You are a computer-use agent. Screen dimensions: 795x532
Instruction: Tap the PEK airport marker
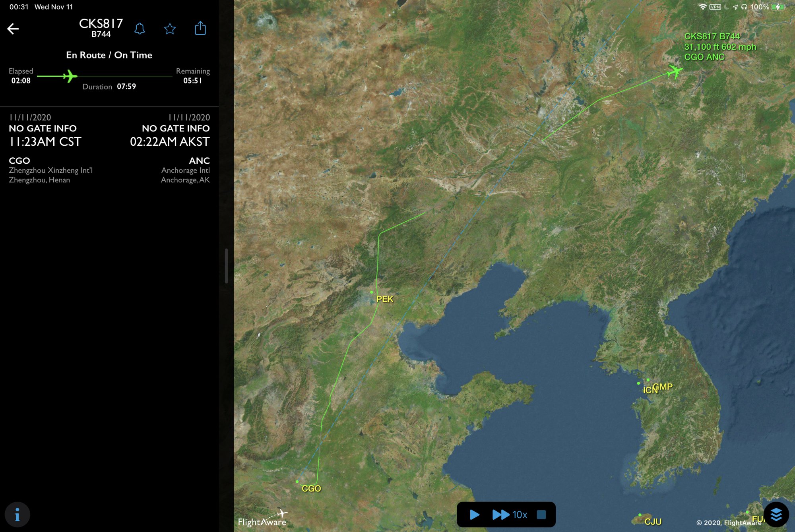(372, 292)
